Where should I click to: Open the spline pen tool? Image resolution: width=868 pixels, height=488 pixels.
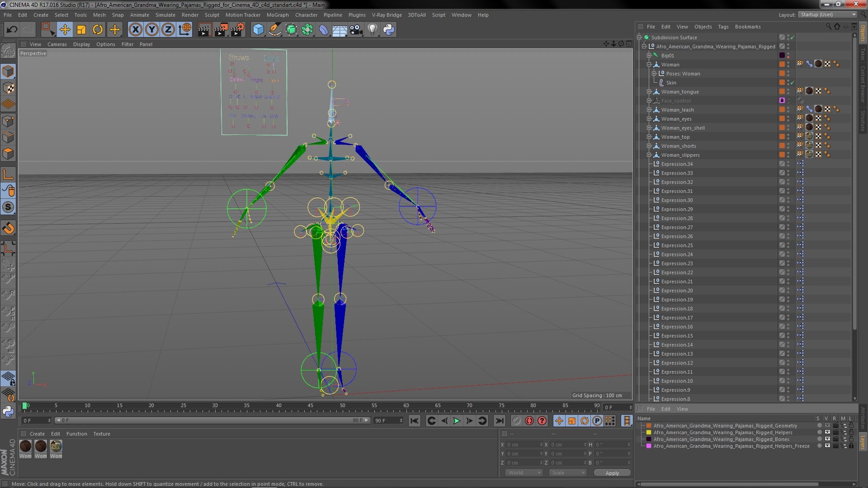pos(274,30)
